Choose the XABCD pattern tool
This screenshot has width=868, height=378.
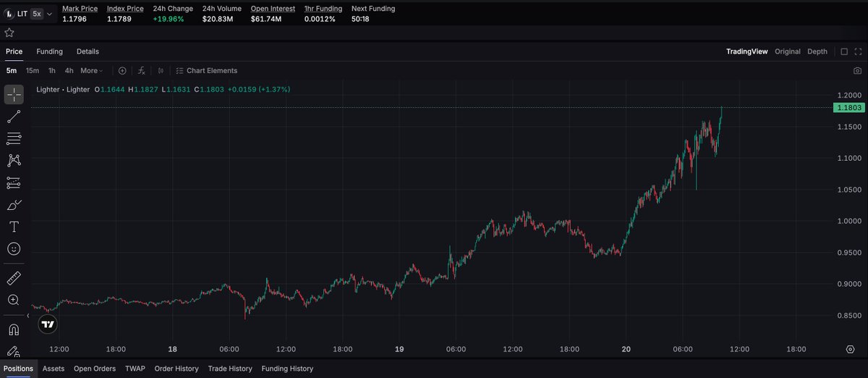coord(14,161)
